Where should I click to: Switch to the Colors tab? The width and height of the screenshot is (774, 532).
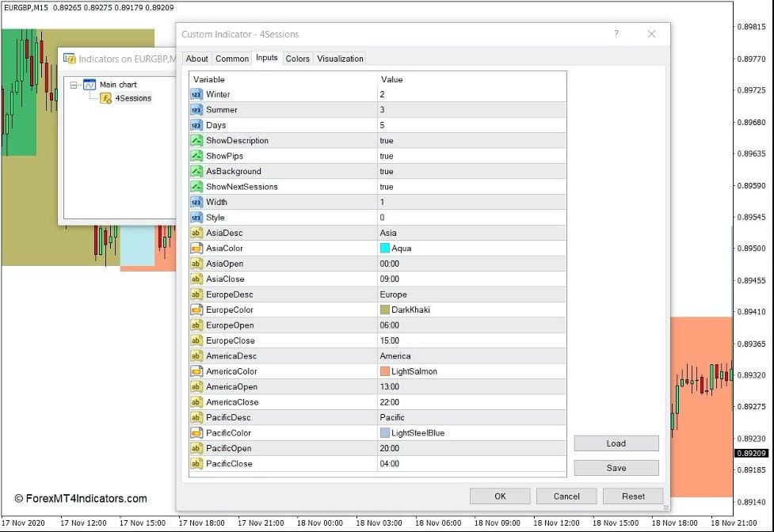(x=298, y=59)
